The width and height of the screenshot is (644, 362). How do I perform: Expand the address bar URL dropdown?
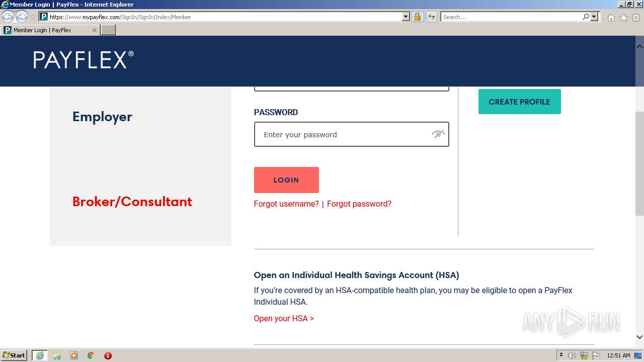click(406, 17)
